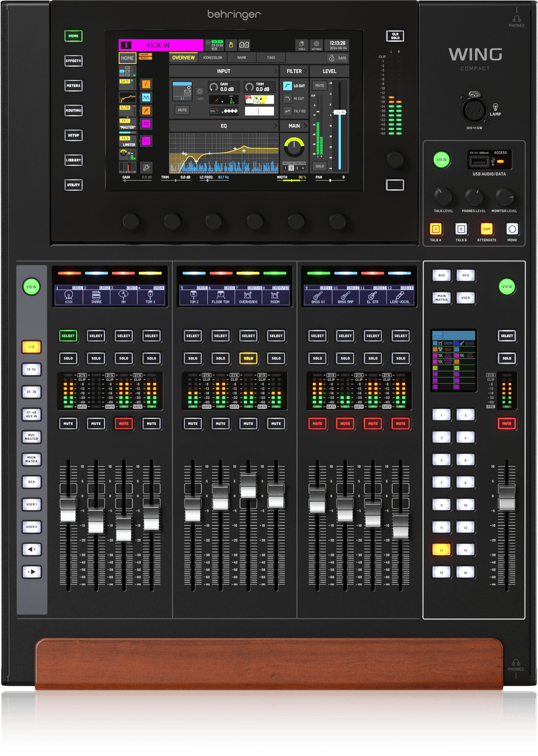Expand the INPUT section chevron
This screenshot has width=538, height=756.
tap(275, 71)
